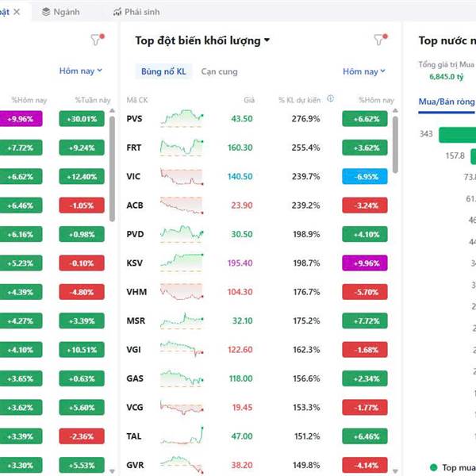Image resolution: width=476 pixels, height=476 pixels.
Task: Click the PVS sparkline chart
Action: coord(182,118)
